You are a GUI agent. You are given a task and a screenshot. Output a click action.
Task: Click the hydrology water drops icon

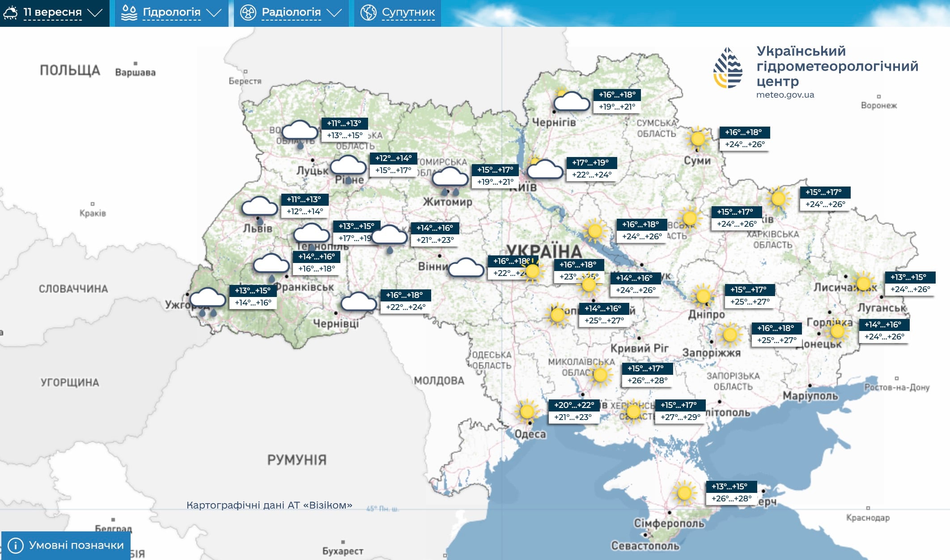pyautogui.click(x=129, y=13)
